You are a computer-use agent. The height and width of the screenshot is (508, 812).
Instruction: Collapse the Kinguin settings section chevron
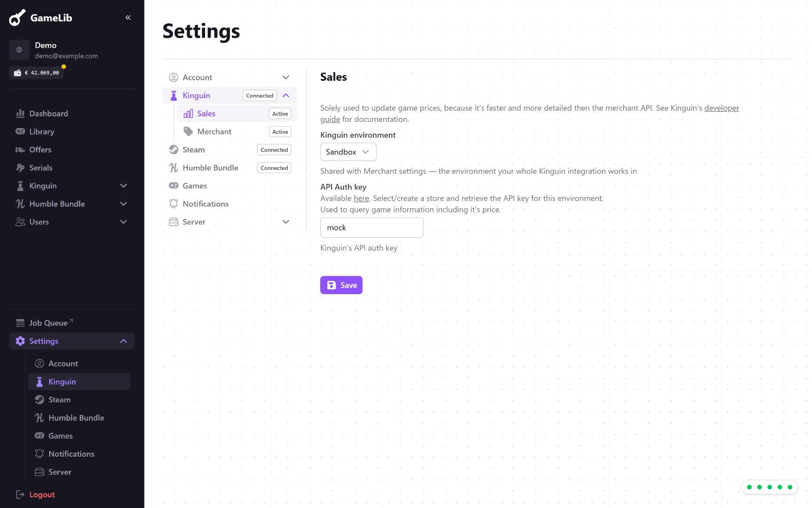[286, 96]
